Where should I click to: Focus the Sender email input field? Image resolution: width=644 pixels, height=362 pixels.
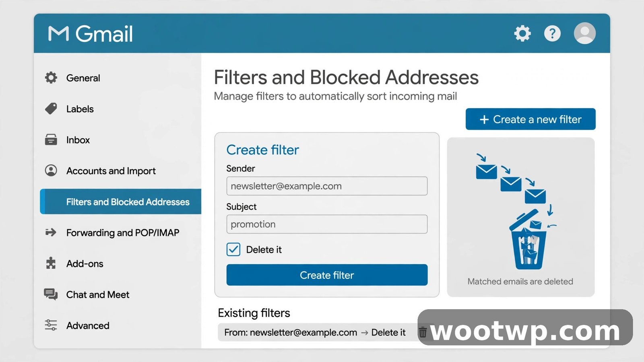pyautogui.click(x=327, y=186)
